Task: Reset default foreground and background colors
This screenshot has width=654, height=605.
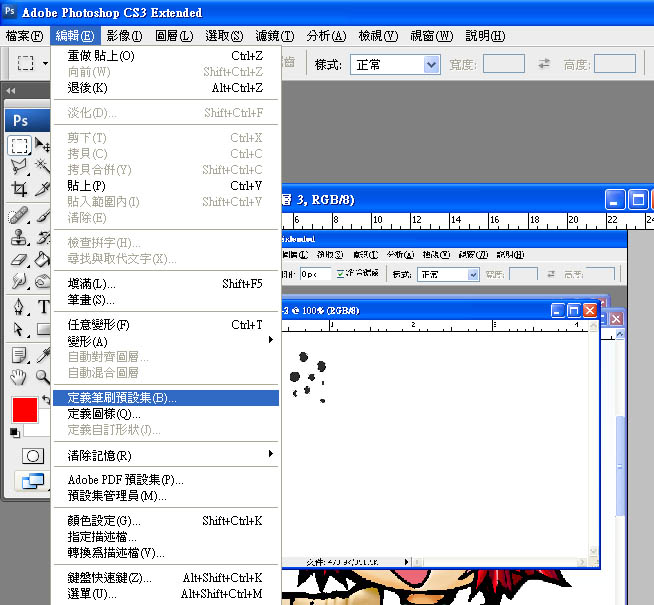Action: point(15,433)
